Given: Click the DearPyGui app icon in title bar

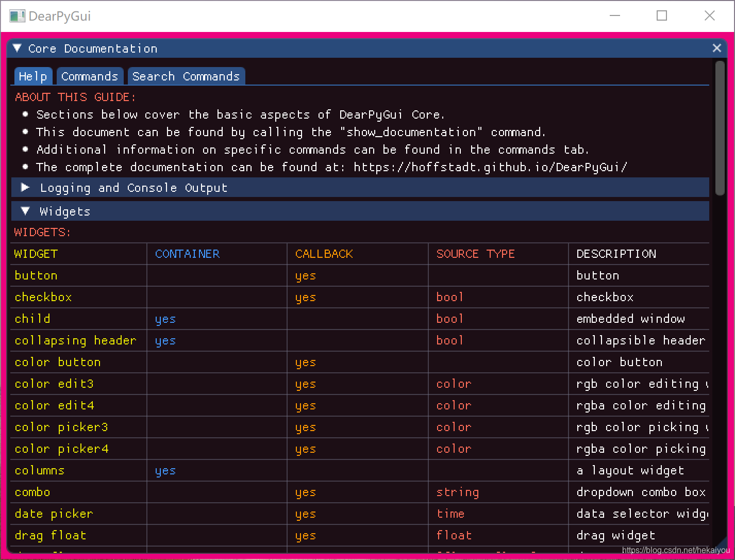Looking at the screenshot, I should point(17,16).
